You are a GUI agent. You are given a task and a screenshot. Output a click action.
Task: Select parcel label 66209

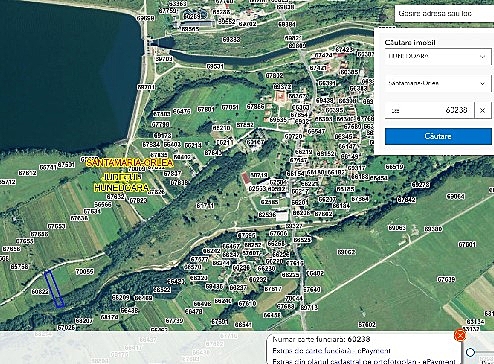121,297
